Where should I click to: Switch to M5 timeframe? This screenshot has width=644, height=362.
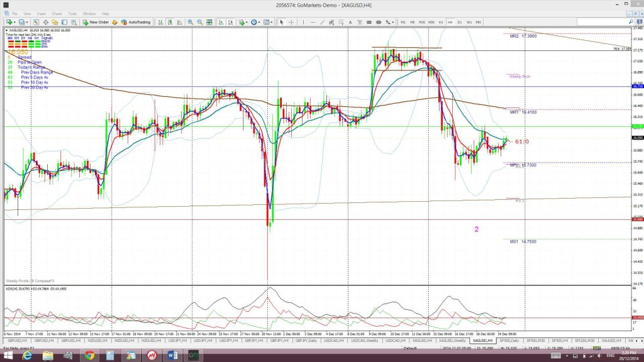click(x=413, y=22)
